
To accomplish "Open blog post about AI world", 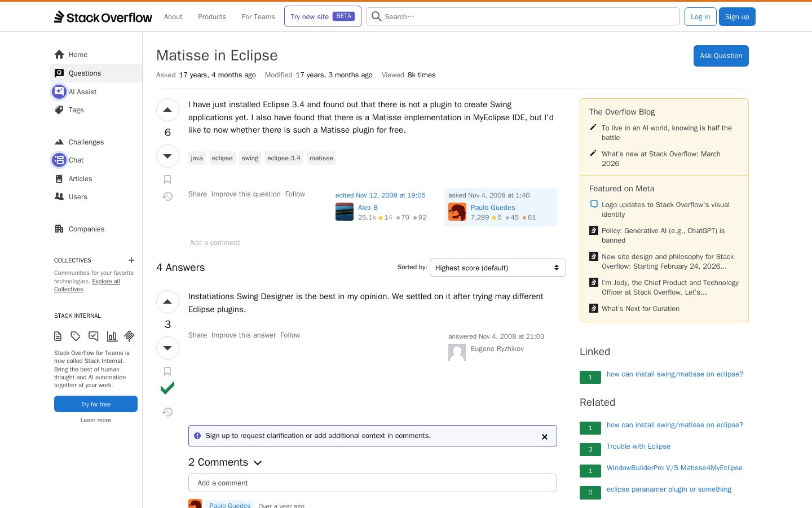I will (667, 133).
